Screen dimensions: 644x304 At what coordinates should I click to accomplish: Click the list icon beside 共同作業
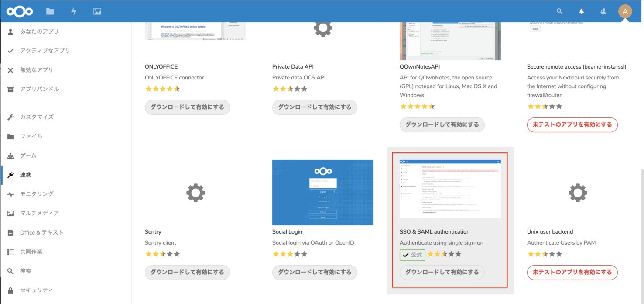(x=10, y=252)
